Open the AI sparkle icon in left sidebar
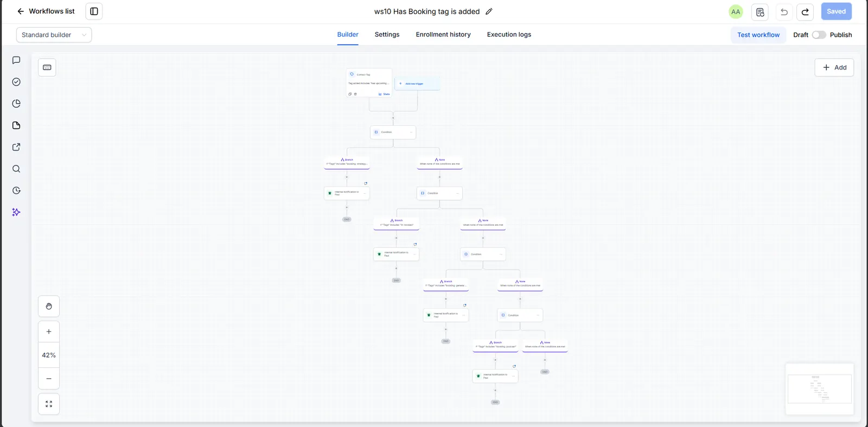This screenshot has height=427, width=868. (16, 212)
